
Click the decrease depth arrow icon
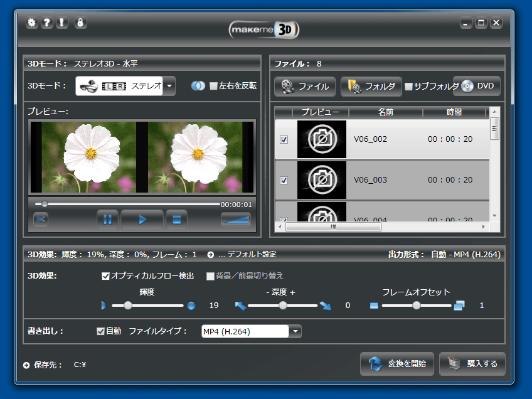[x=240, y=306]
